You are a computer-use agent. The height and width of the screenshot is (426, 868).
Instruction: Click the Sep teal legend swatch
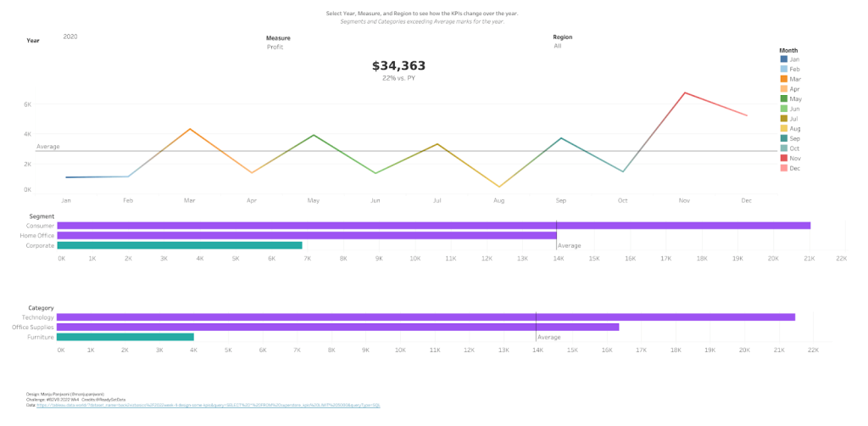click(783, 138)
